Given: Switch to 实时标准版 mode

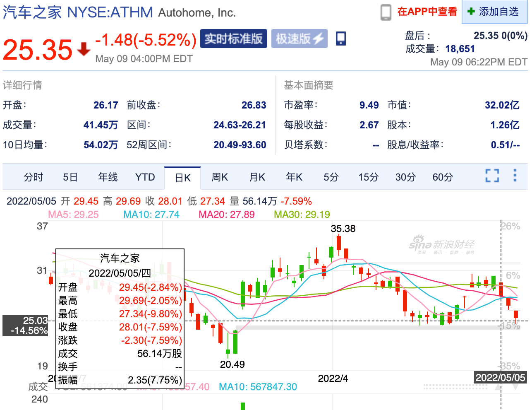Looking at the screenshot, I should (234, 39).
